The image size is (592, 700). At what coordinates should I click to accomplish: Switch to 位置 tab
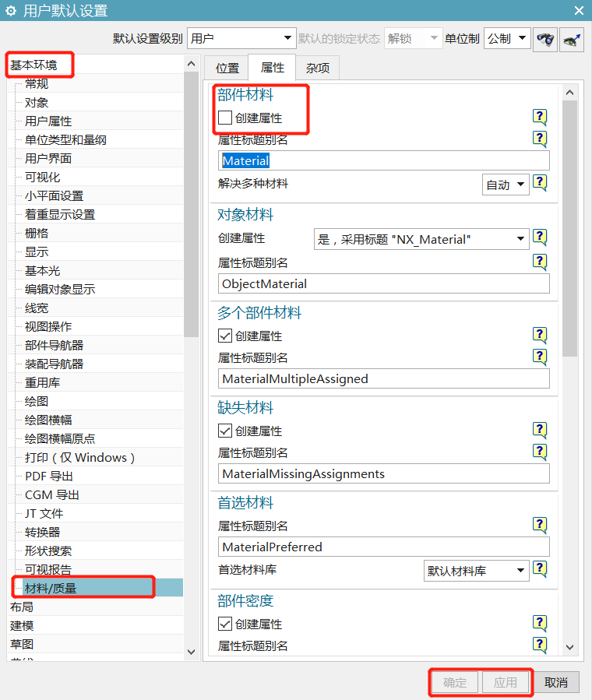click(x=227, y=68)
